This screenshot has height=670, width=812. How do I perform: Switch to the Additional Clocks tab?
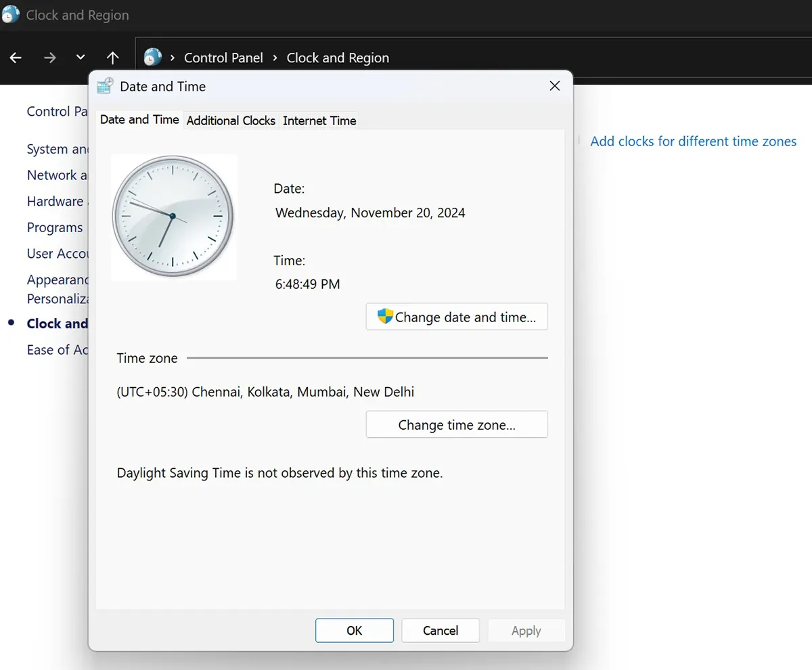(231, 120)
